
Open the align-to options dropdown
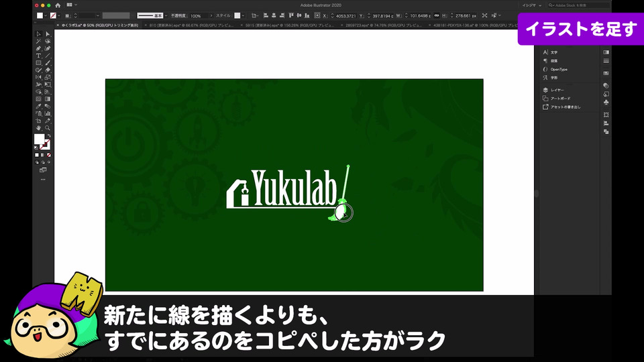(255, 15)
